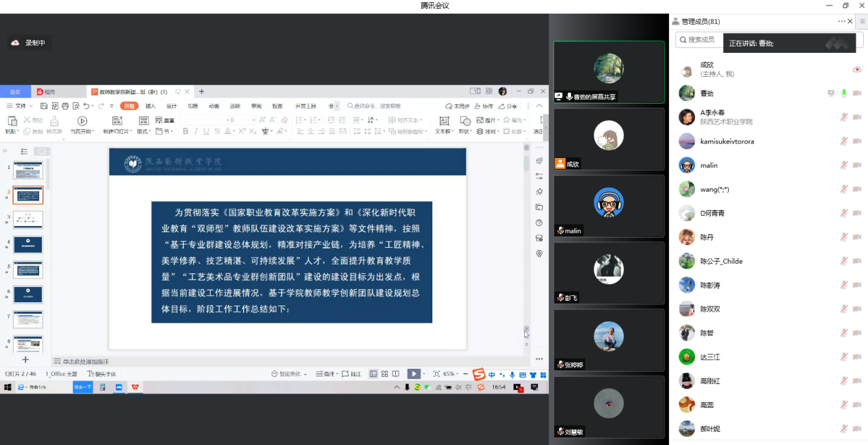Image resolution: width=868 pixels, height=445 pixels.
Task: Click the 录制中 recording status button
Action: (x=29, y=43)
